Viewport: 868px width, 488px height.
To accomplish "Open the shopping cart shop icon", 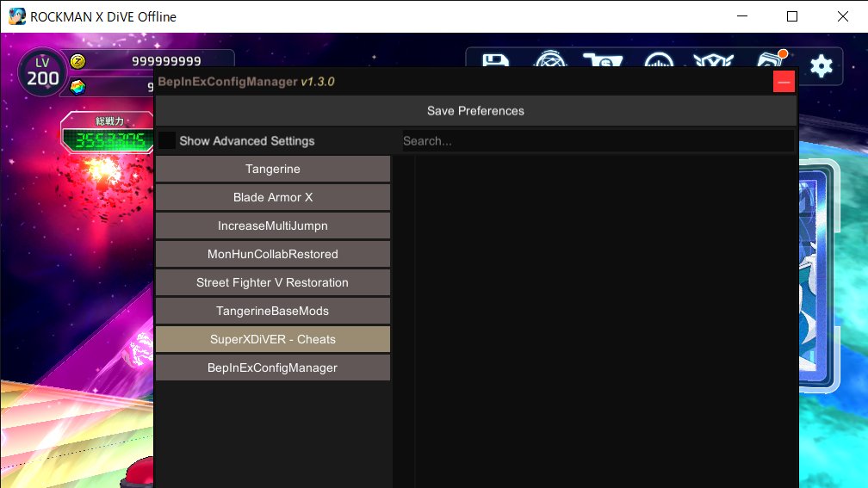I will 603,61.
